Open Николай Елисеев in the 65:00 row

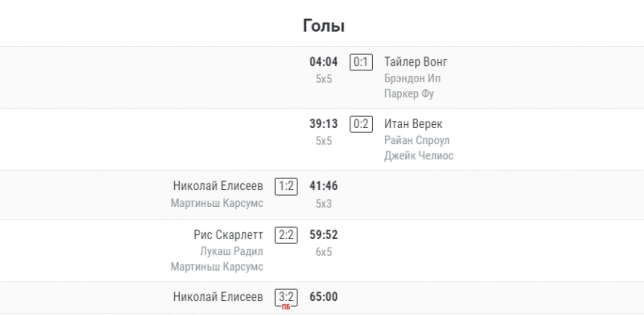click(x=218, y=297)
